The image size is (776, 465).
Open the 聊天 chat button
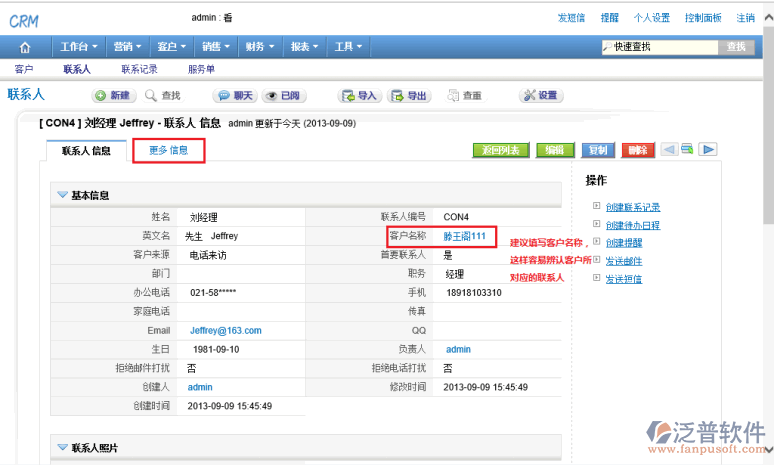(x=235, y=95)
